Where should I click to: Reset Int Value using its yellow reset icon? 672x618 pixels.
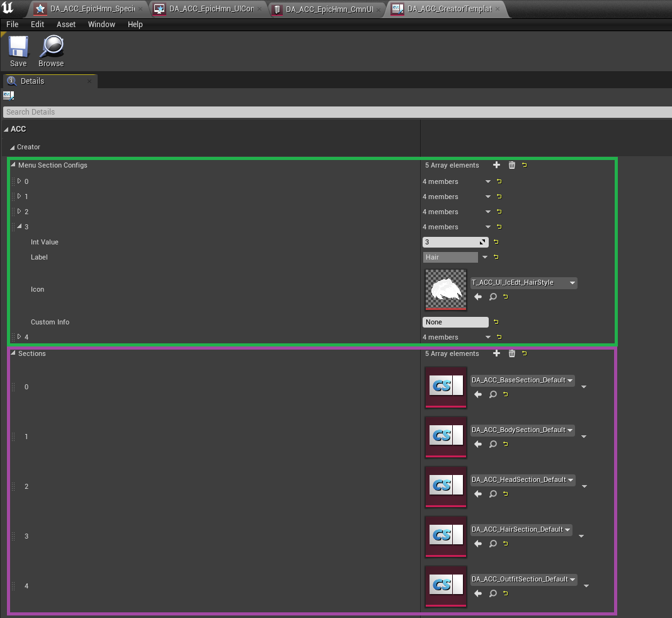[494, 242]
